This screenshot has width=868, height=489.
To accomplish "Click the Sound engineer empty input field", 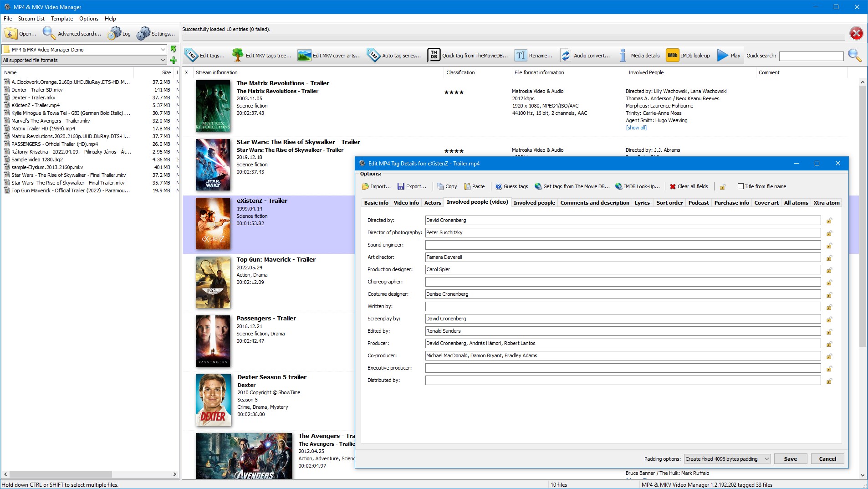I will point(623,245).
